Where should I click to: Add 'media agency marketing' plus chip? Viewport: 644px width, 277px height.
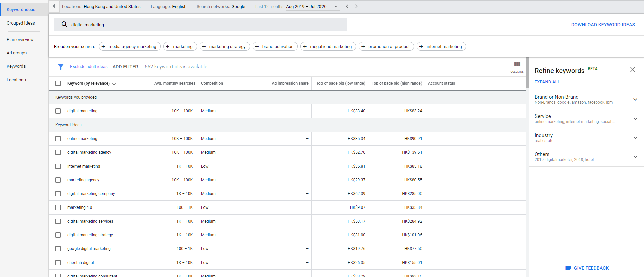pos(130,46)
